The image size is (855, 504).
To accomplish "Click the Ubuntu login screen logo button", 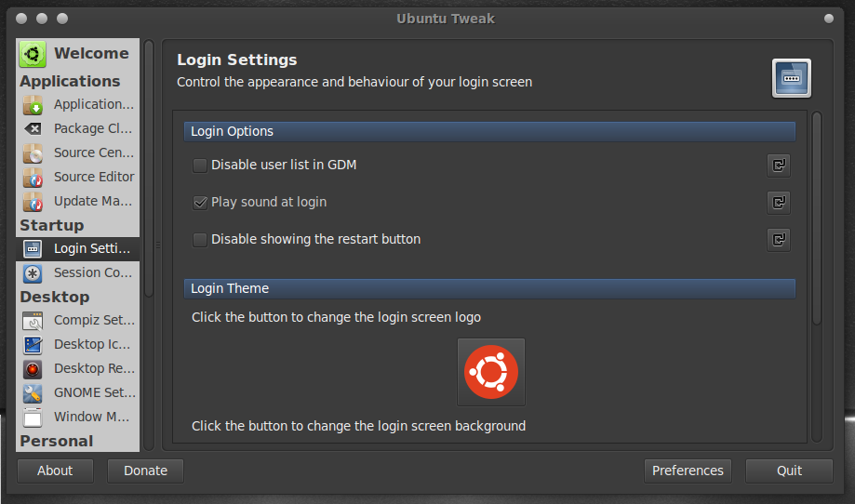I will click(491, 372).
